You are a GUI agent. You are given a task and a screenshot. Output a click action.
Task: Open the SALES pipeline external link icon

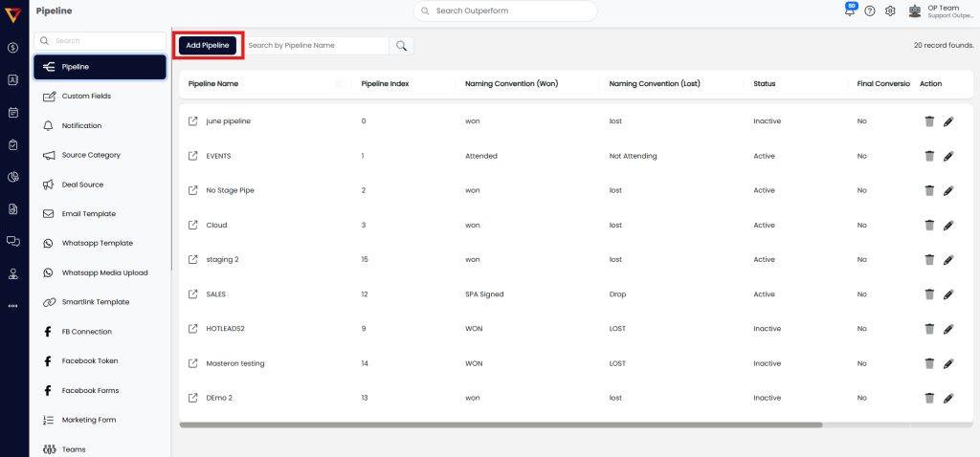click(x=192, y=294)
